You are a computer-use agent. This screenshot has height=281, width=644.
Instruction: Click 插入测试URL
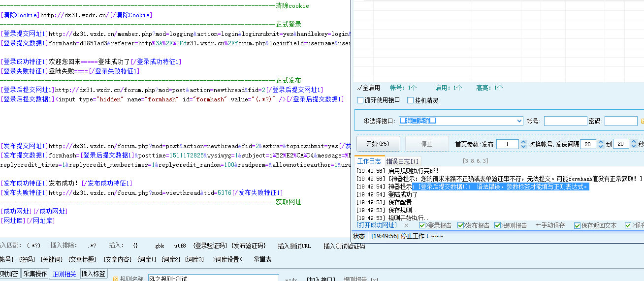click(294, 246)
